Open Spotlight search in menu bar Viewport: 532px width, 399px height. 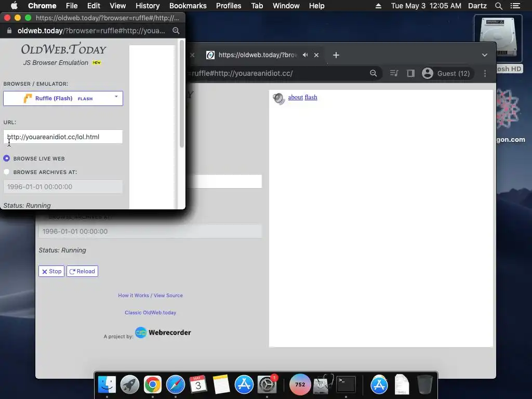(498, 6)
